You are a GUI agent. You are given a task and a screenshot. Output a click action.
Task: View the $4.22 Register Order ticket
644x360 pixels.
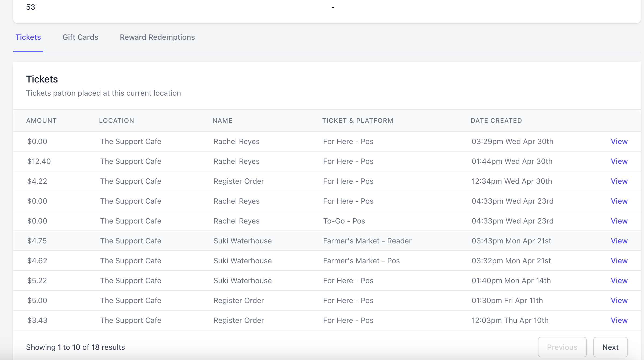tap(619, 181)
